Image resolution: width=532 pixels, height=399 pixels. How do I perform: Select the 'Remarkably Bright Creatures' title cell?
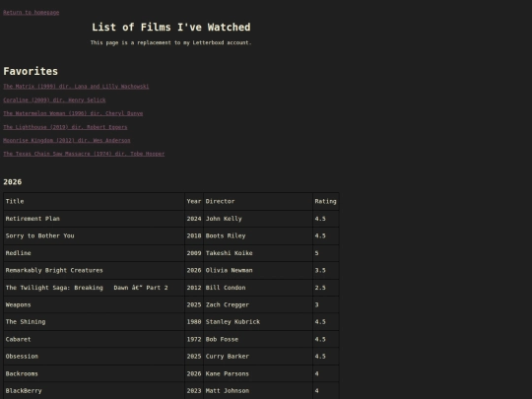pyautogui.click(x=94, y=270)
